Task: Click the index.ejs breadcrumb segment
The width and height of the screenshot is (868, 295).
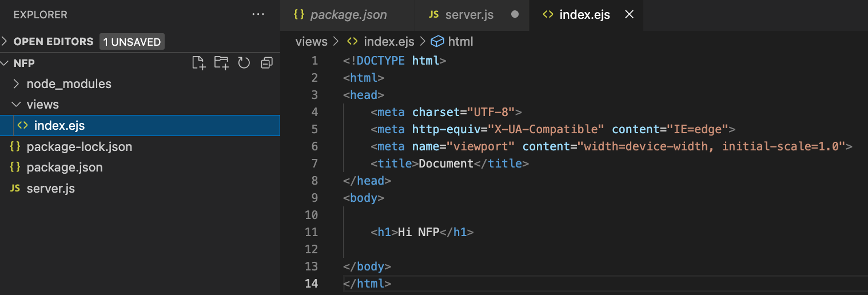Action: (x=389, y=41)
